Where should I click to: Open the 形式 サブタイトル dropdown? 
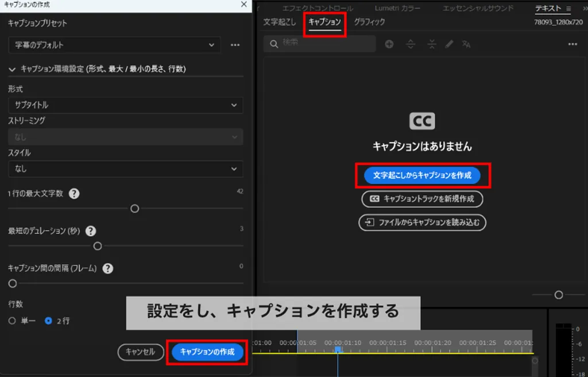tap(126, 105)
